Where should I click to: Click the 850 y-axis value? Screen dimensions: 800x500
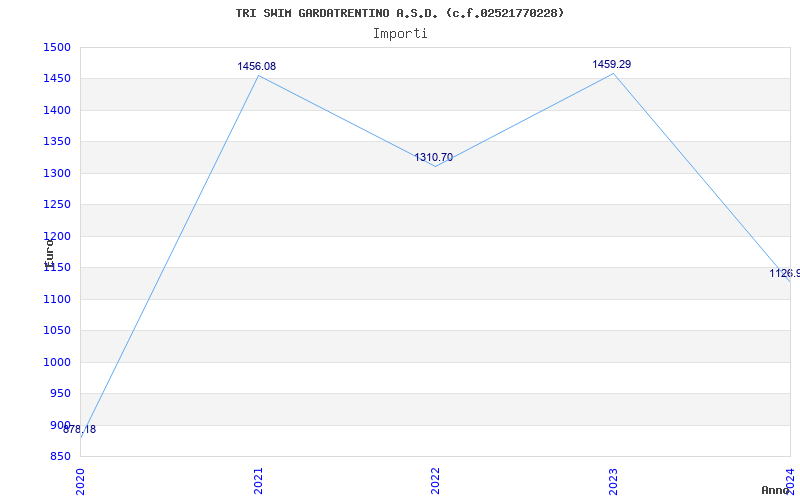click(x=60, y=456)
